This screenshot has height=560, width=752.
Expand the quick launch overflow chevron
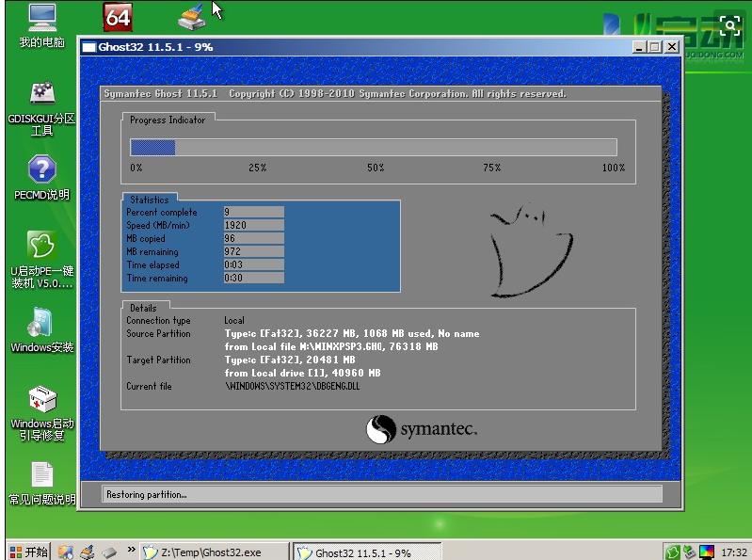(131, 550)
